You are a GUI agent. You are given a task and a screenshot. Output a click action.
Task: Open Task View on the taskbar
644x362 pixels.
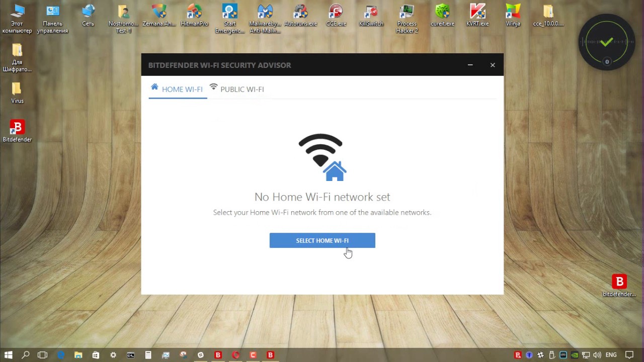(x=42, y=355)
